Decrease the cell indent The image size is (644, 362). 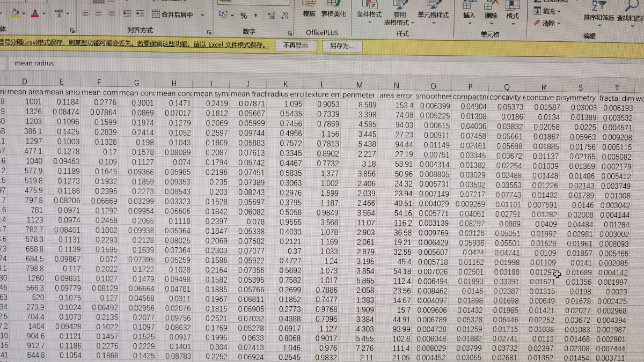(128, 13)
